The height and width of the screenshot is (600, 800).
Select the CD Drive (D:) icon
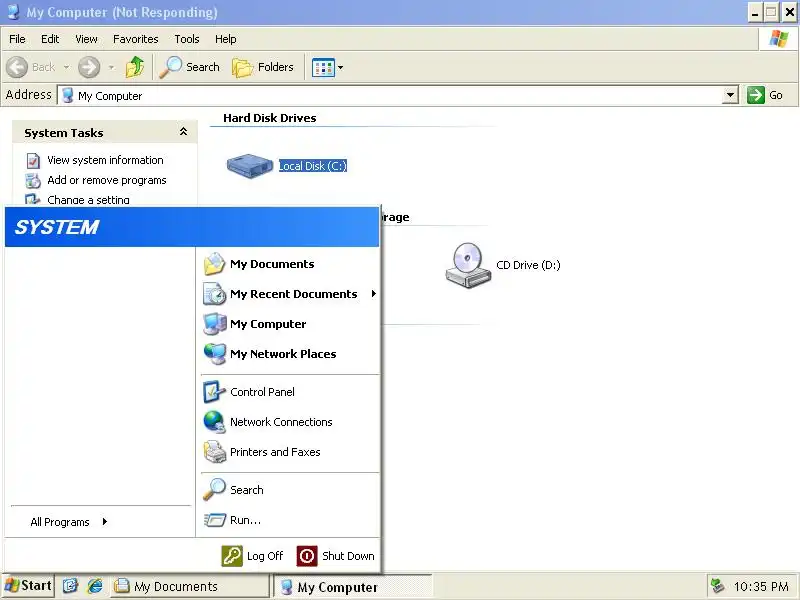(x=468, y=265)
